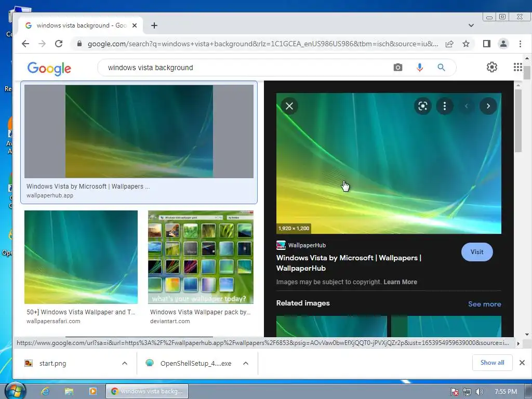Bookmark this page with the star icon
This screenshot has height=399, width=532.
[466, 44]
